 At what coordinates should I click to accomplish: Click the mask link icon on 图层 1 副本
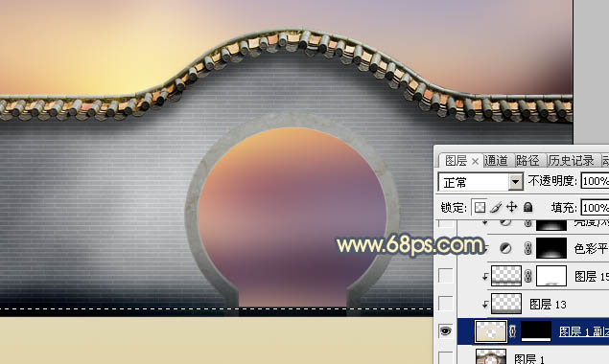pyautogui.click(x=513, y=331)
